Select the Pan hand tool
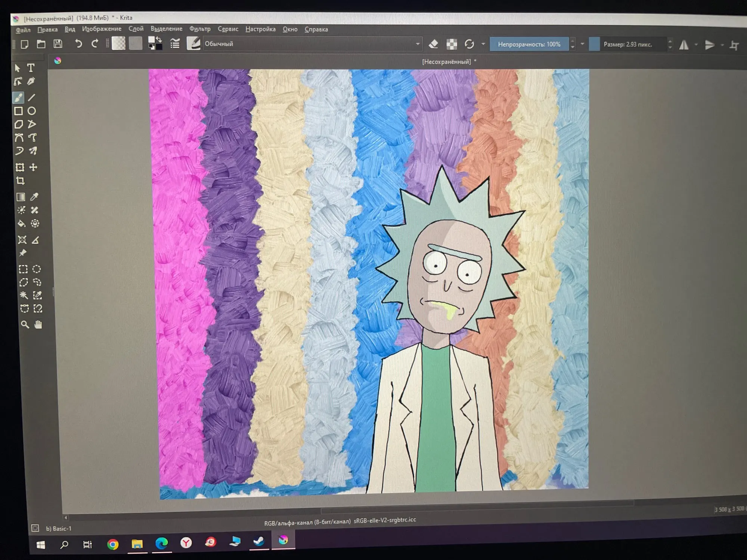The height and width of the screenshot is (560, 747). point(38,324)
